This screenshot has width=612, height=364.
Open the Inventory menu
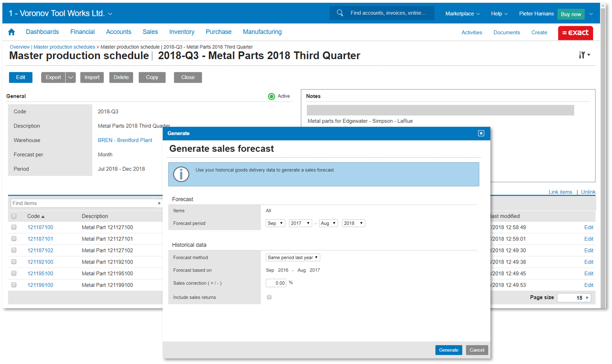(x=181, y=32)
